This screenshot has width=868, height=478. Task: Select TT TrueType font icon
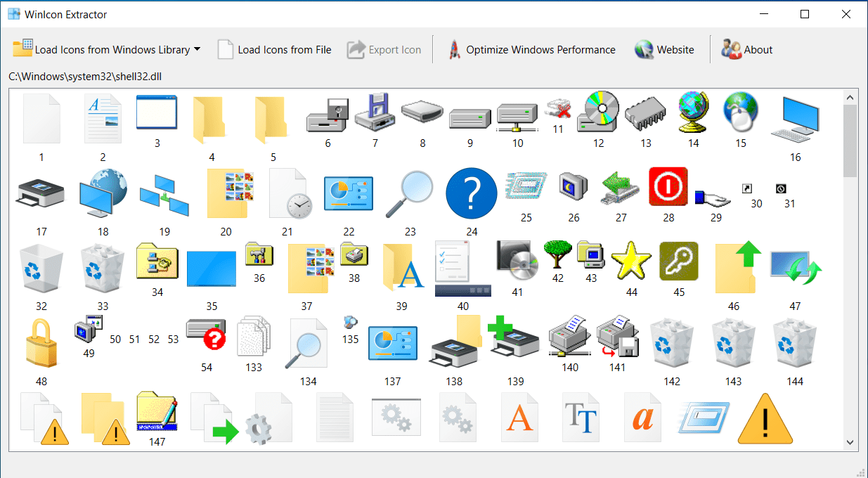point(581,418)
